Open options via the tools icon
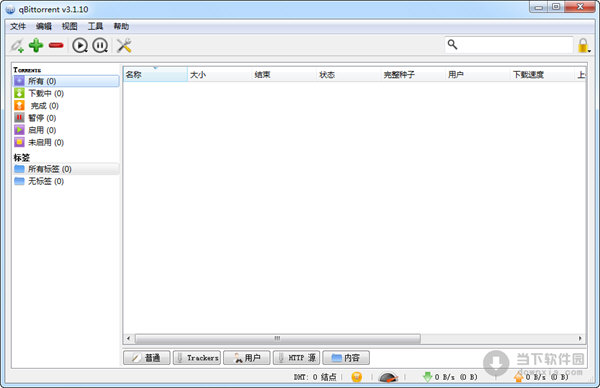This screenshot has height=388, width=600. 124,46
